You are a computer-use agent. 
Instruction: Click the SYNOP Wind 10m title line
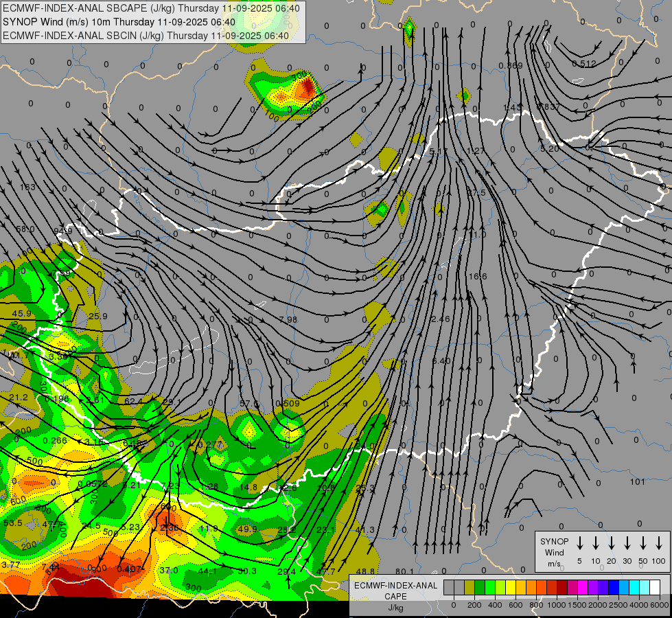pyautogui.click(x=119, y=22)
